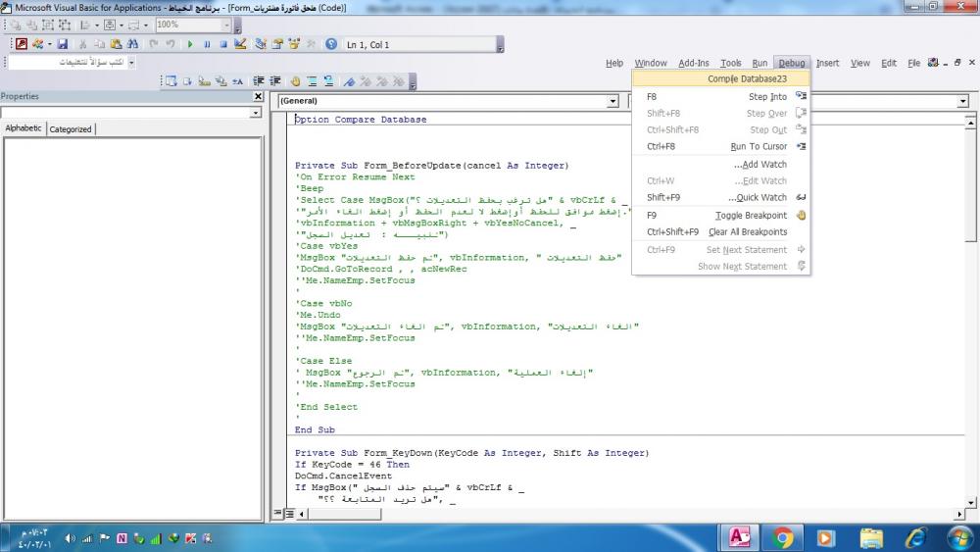Open the Arabic help question box dropdown
The image size is (980, 552).
(x=131, y=63)
